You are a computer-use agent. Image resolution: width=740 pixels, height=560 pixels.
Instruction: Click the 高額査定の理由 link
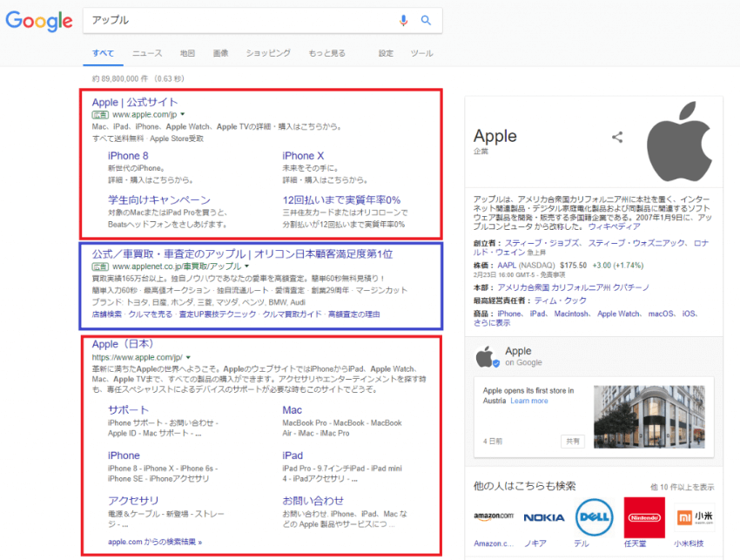point(354,314)
